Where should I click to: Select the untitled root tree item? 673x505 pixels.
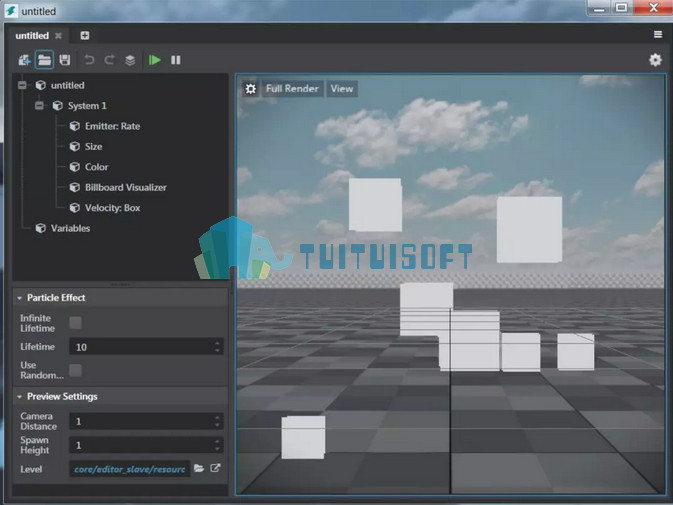pos(67,85)
